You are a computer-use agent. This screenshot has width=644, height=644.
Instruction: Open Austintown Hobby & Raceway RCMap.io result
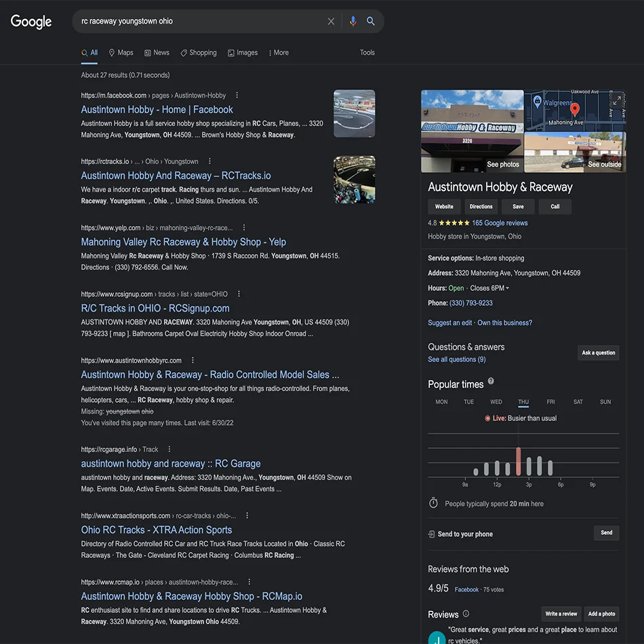coord(192,597)
